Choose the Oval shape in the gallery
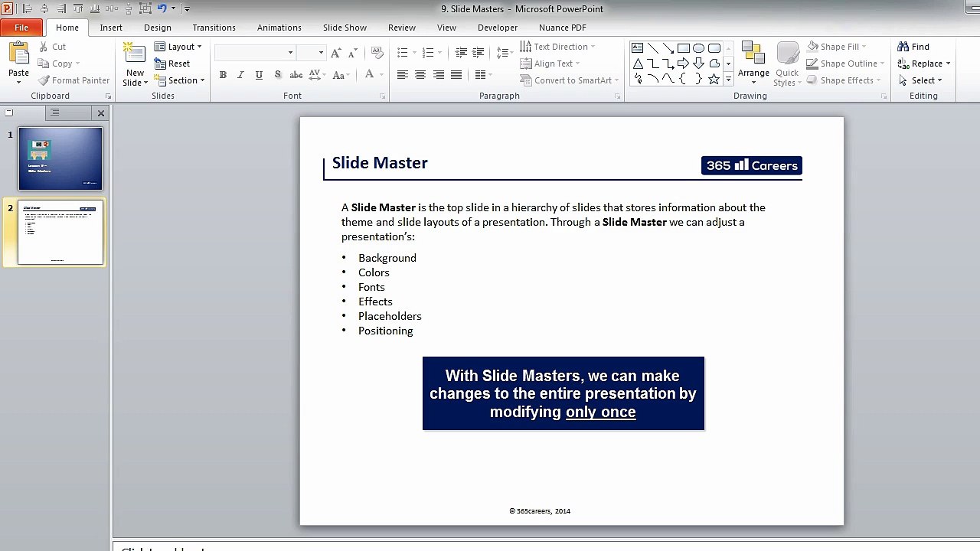Screen dimensions: 980x551 [x=699, y=48]
